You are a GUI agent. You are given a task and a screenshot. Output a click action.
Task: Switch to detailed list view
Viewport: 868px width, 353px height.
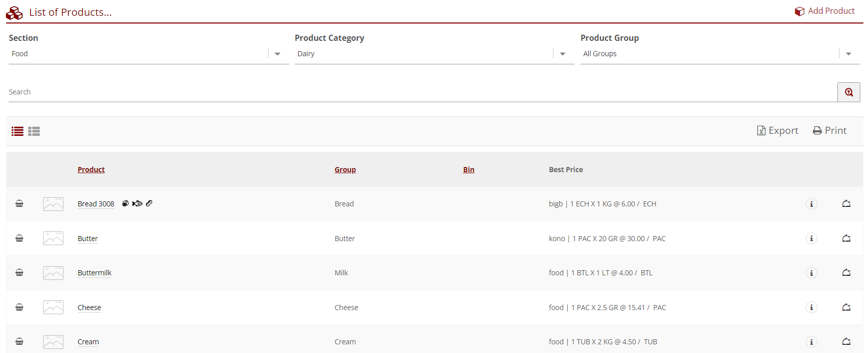click(x=34, y=131)
